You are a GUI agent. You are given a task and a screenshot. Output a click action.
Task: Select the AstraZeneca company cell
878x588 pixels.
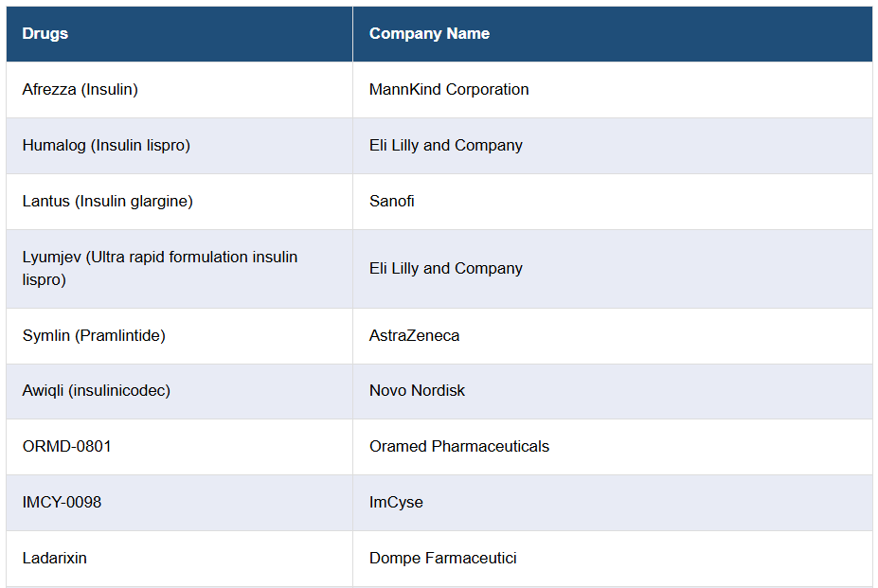pos(415,336)
